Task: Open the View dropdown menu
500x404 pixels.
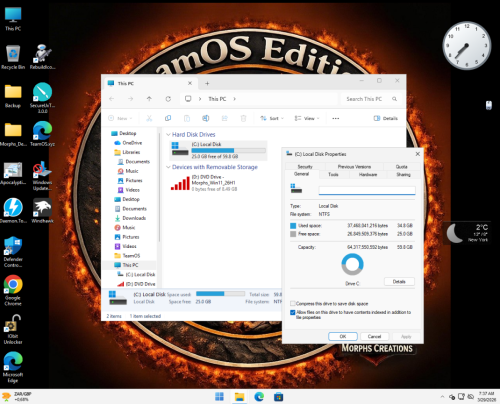Action: point(307,118)
